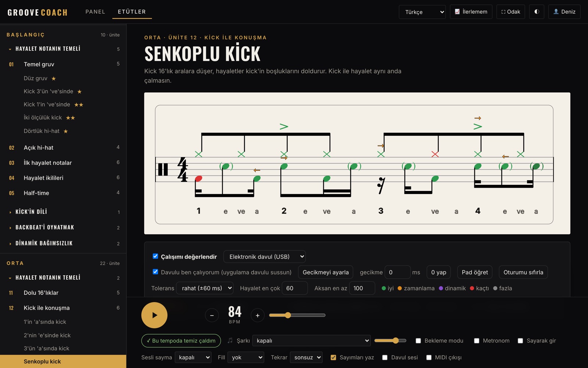Uncheck Çalışımı değerlendir
This screenshot has height=368, width=588.
155,256
